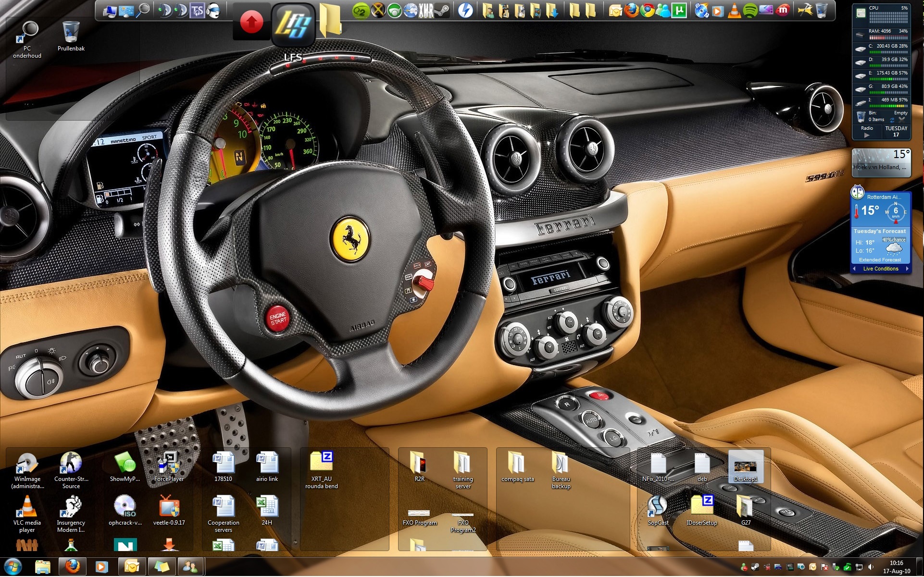
Task: Open Google Chrome from the dock
Action: 648,10
